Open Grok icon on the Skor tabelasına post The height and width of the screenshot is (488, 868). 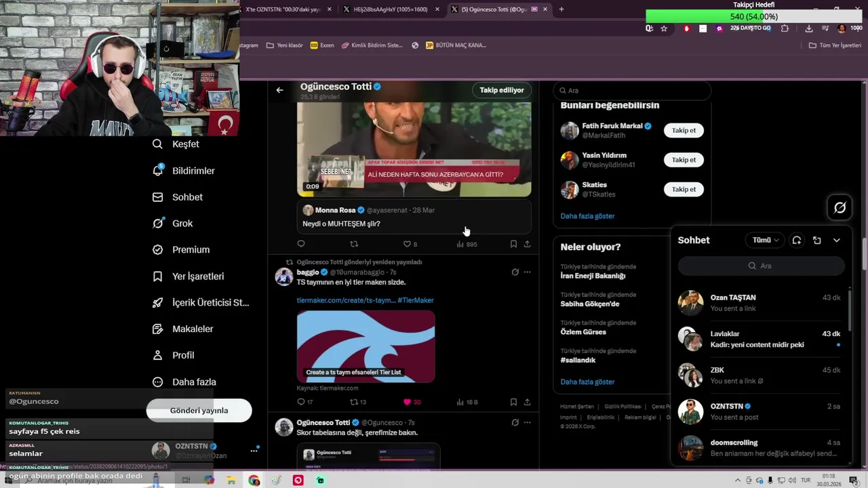pos(515,423)
